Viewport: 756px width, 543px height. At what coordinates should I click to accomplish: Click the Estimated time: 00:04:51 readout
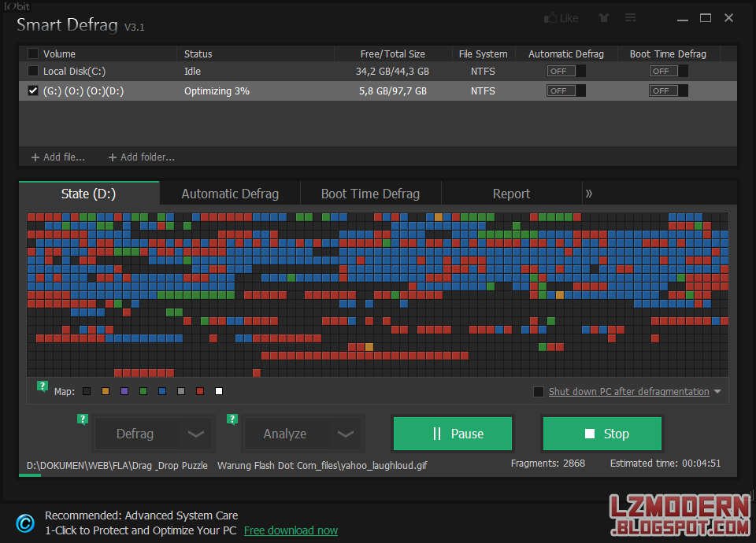[x=665, y=464]
